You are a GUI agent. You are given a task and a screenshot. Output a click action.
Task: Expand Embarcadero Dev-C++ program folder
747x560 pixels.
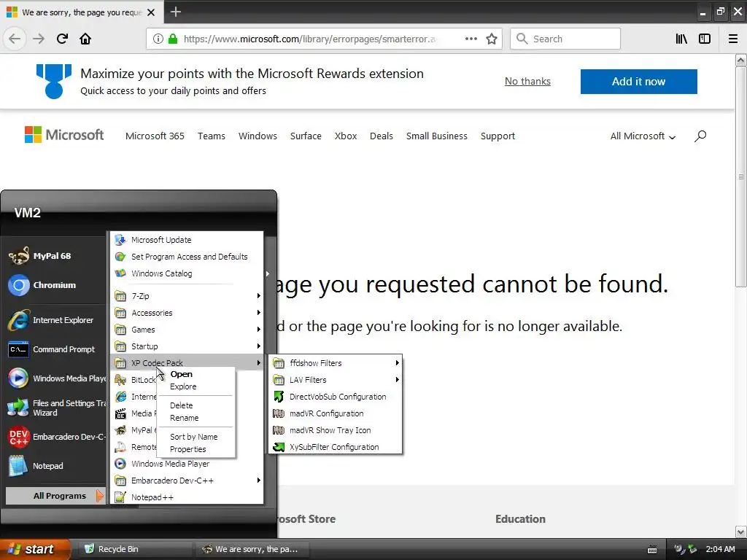[x=187, y=481]
